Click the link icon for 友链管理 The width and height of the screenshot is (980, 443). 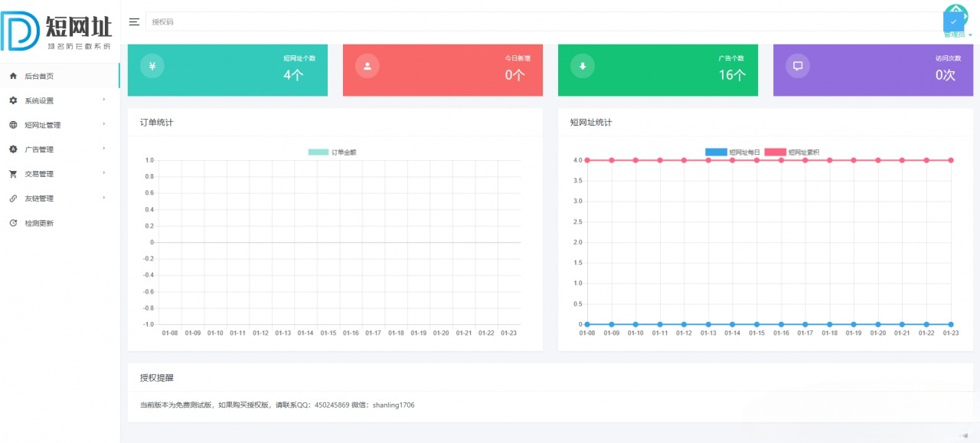(x=13, y=199)
